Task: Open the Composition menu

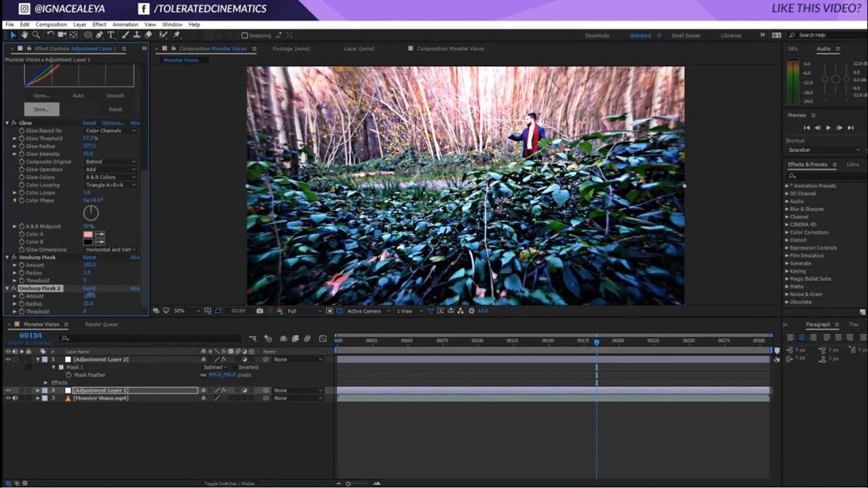Action: pos(52,24)
